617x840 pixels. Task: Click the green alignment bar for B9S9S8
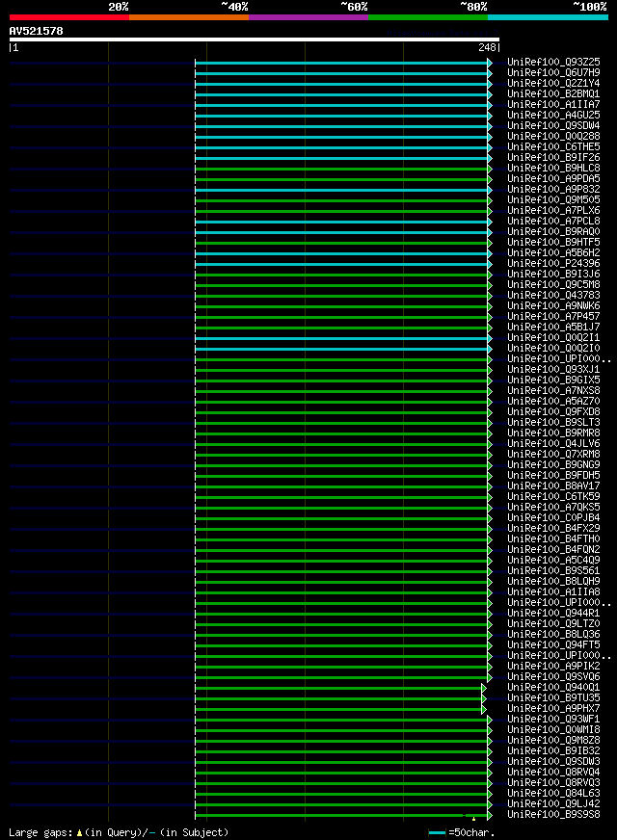tap(341, 816)
